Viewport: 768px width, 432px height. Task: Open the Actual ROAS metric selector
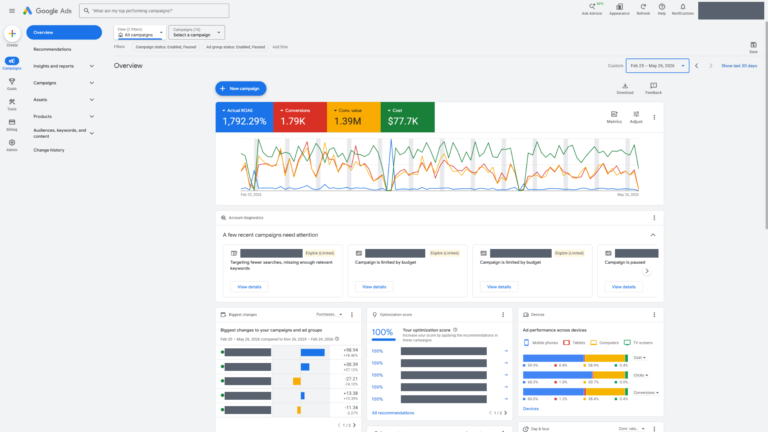[244, 117]
